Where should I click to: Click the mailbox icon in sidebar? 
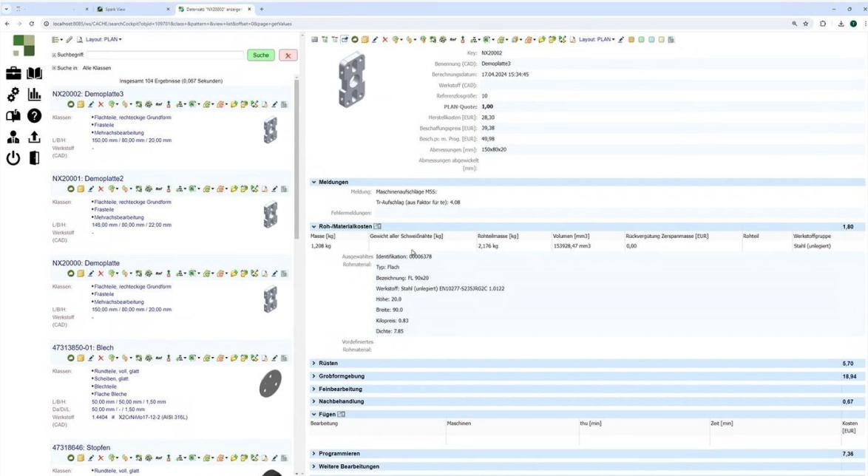(x=13, y=116)
